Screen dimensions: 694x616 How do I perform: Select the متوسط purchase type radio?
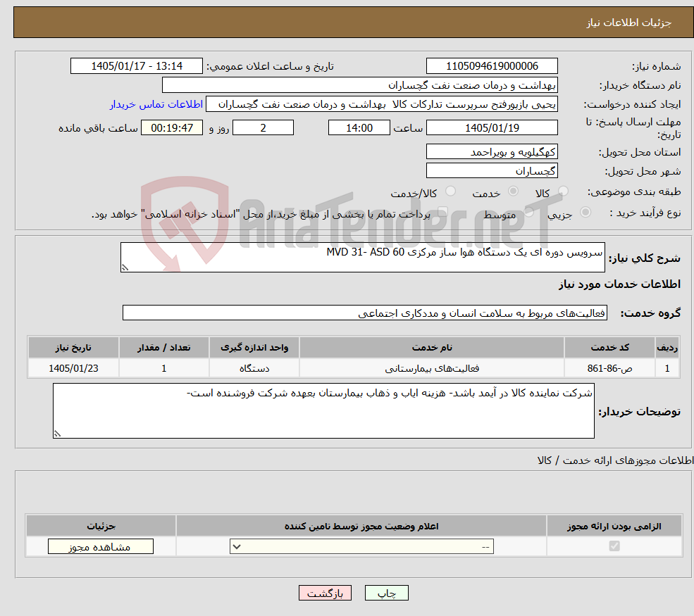point(529,213)
